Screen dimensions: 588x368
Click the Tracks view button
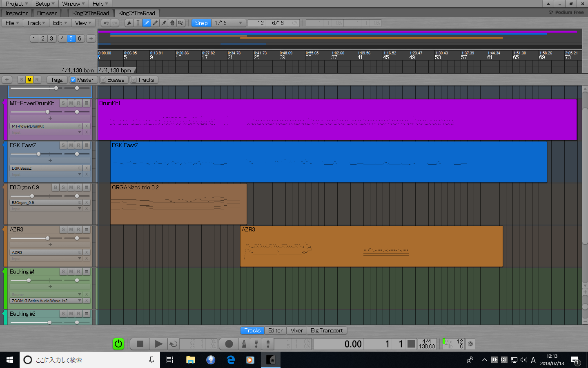pos(252,330)
